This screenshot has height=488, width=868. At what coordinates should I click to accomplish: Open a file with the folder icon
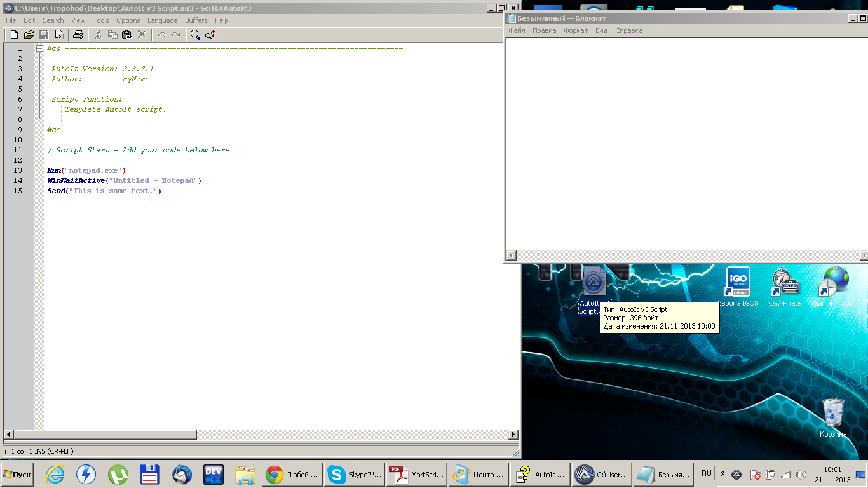29,35
